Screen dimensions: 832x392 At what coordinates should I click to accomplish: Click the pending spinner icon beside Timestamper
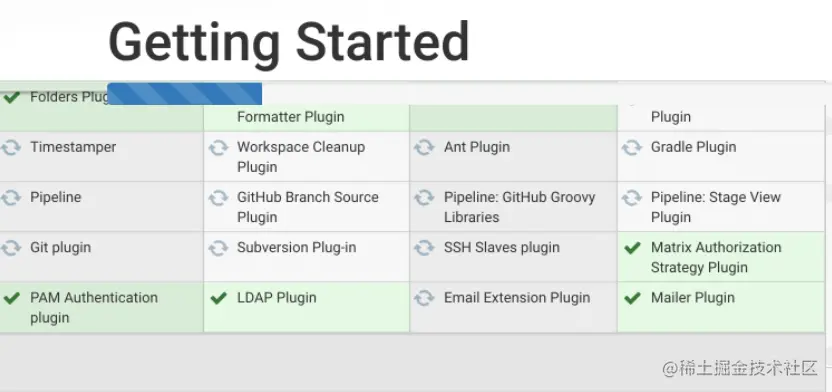point(11,147)
